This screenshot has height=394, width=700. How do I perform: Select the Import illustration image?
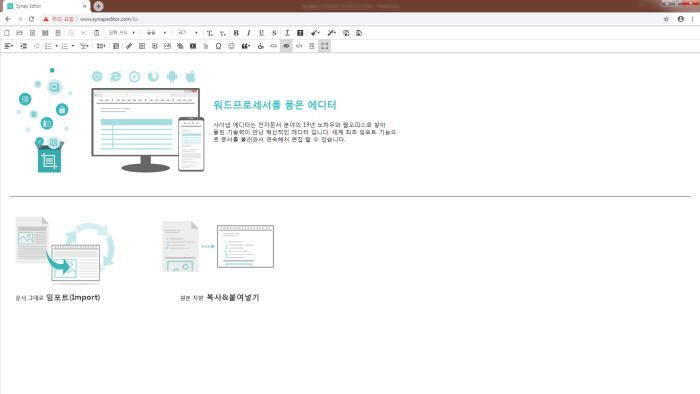point(65,251)
